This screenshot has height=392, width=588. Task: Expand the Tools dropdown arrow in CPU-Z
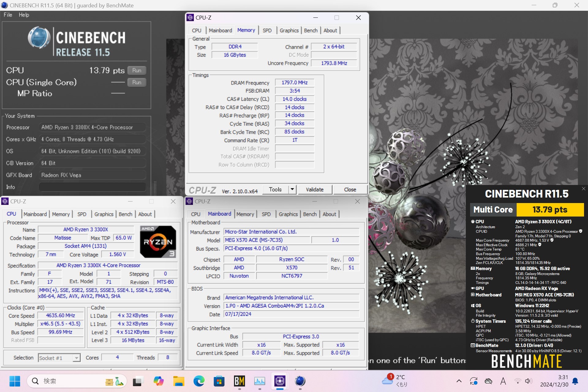point(292,190)
